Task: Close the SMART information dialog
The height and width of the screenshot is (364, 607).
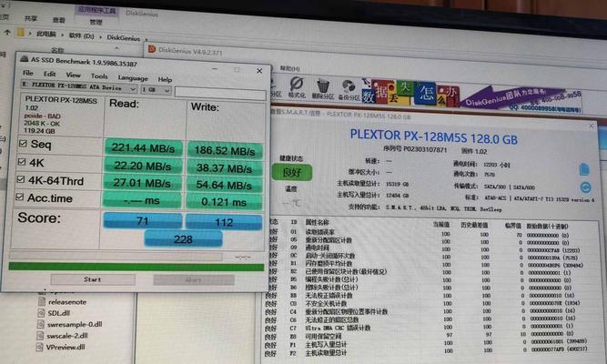Action: point(592,126)
